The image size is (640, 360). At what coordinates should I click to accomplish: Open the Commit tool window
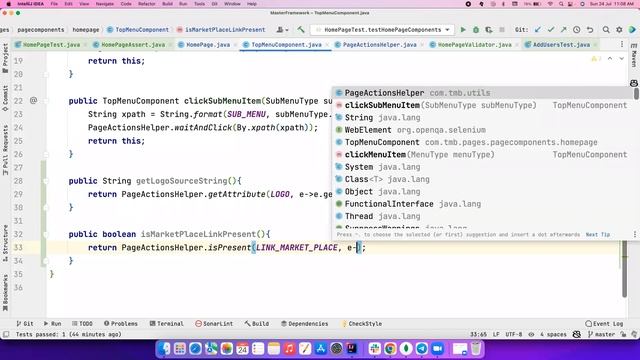(x=5, y=98)
